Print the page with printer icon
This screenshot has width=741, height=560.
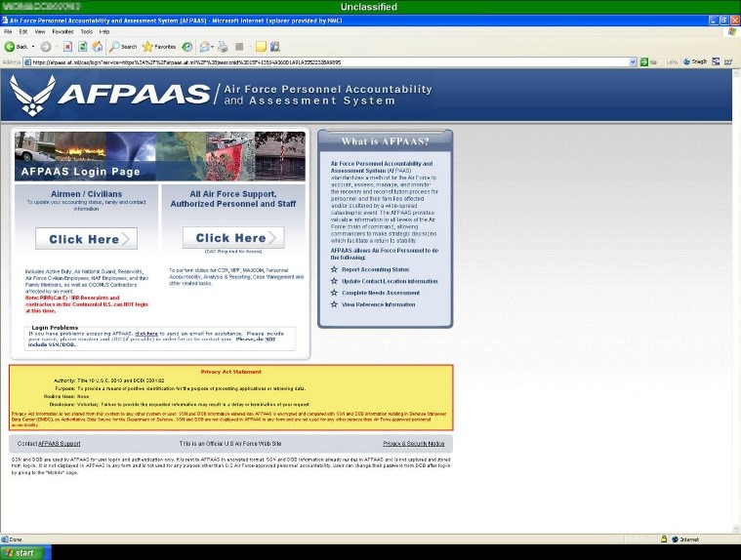tap(223, 46)
